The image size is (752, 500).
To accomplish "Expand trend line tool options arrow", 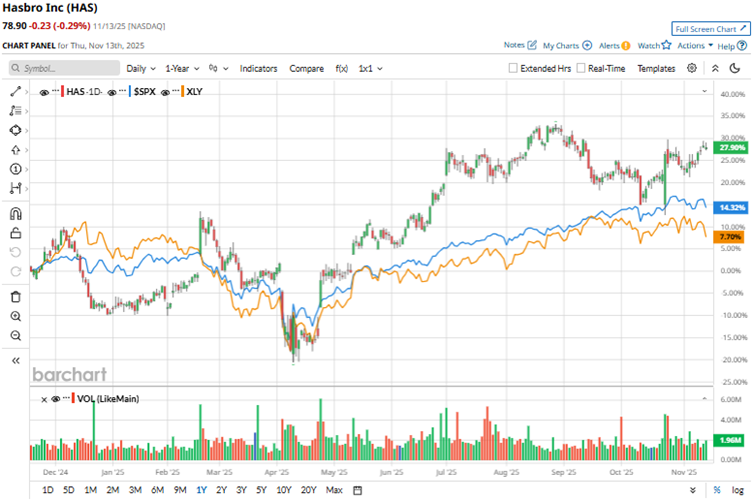I will 26,92.
